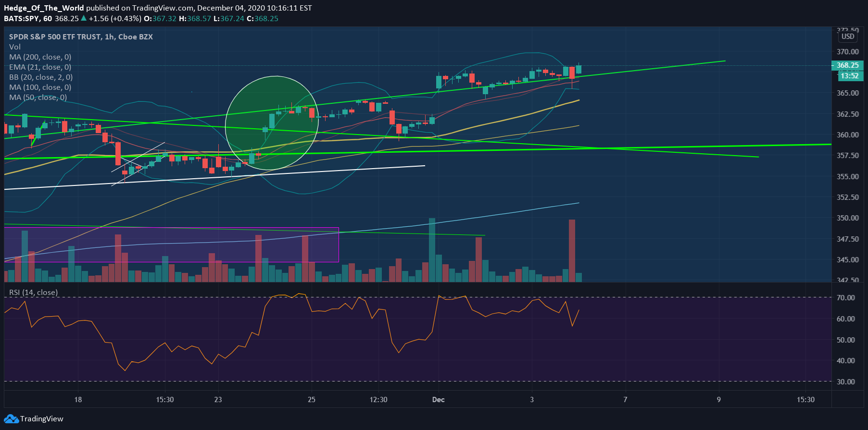The width and height of the screenshot is (868, 430).
Task: Click the open value O:367.32
Action: point(160,19)
